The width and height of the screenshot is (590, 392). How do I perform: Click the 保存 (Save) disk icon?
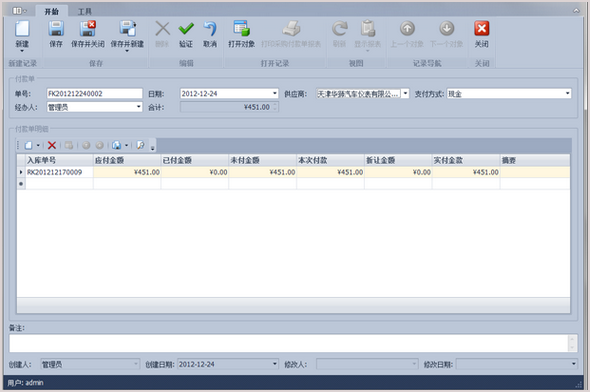pyautogui.click(x=56, y=29)
